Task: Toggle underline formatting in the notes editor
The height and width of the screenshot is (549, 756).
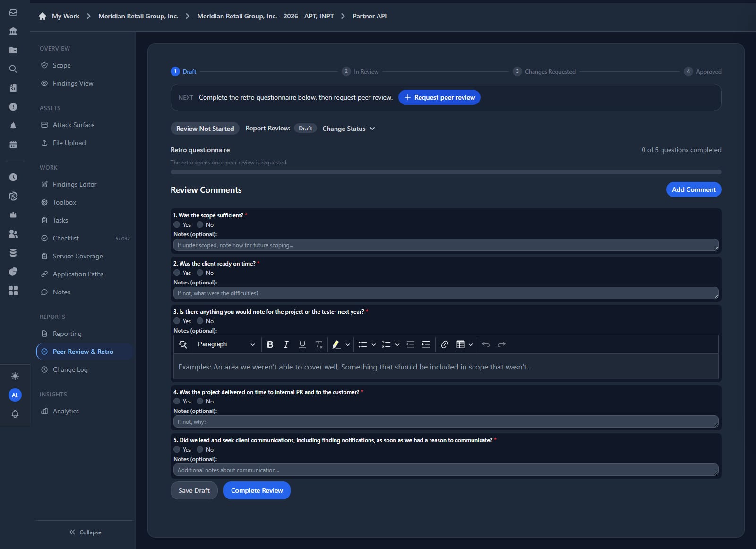Action: pyautogui.click(x=302, y=344)
